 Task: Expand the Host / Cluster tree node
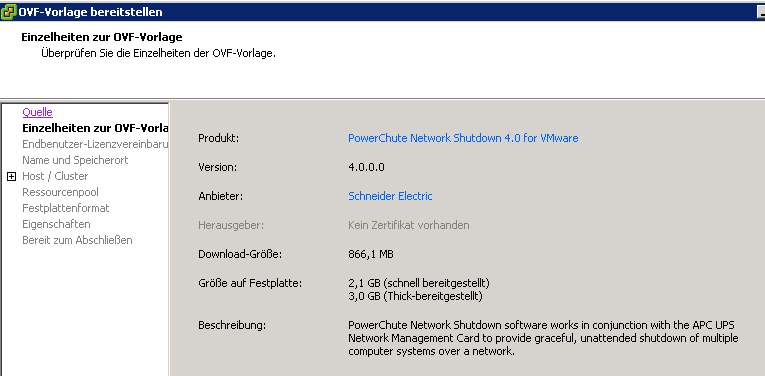[x=12, y=177]
